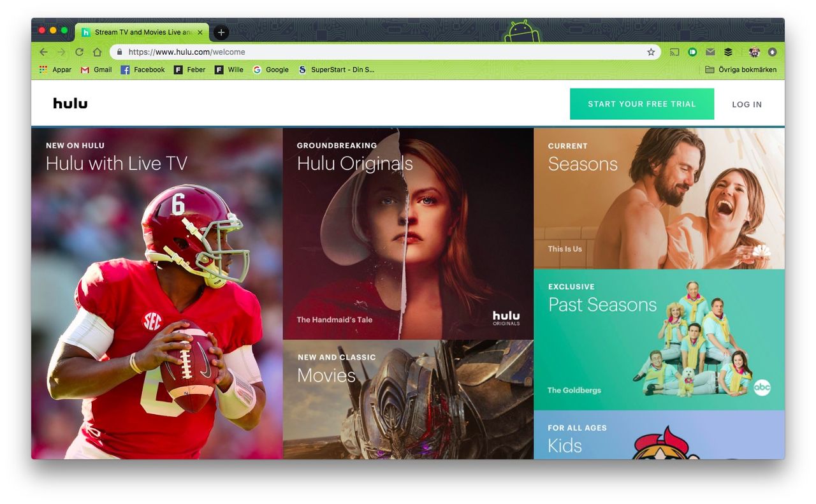Open the Buffer stacked-layers extension

[x=728, y=52]
